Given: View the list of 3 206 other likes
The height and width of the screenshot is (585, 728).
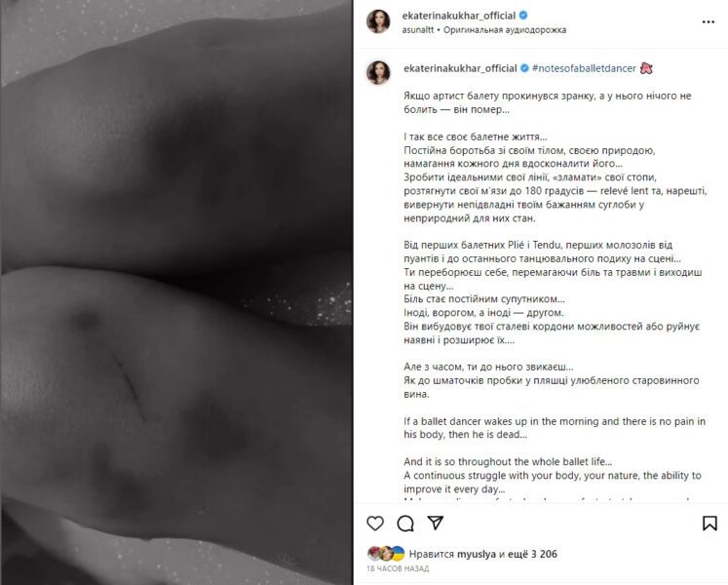Looking at the screenshot, I should click(x=531, y=554).
